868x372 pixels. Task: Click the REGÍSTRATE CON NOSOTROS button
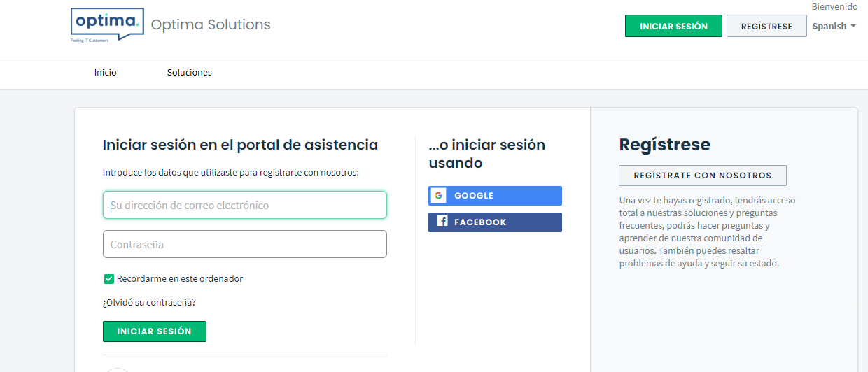[703, 176]
